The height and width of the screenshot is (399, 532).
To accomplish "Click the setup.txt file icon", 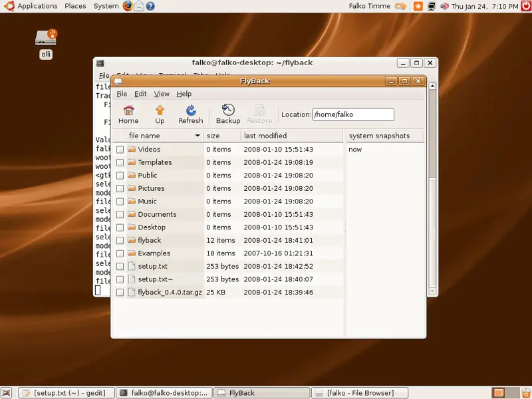I will click(132, 266).
